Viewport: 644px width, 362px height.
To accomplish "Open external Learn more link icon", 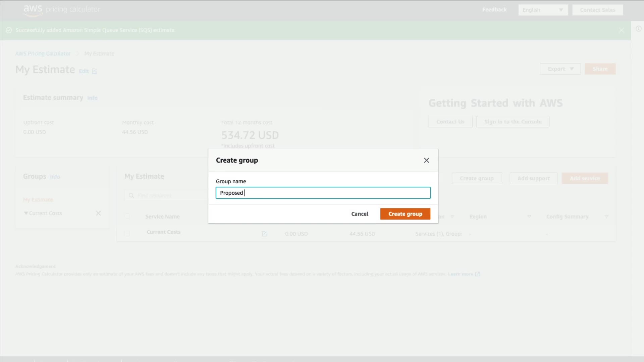I will [477, 274].
